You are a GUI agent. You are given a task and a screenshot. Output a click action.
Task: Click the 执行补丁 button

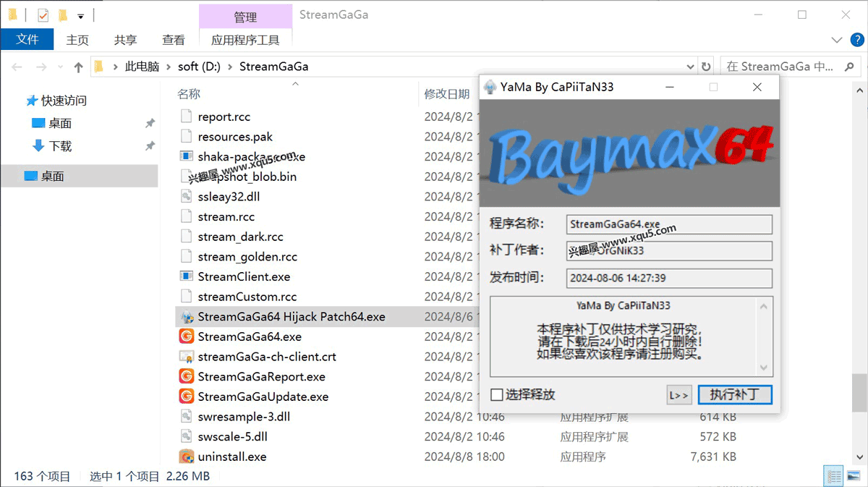pos(736,395)
